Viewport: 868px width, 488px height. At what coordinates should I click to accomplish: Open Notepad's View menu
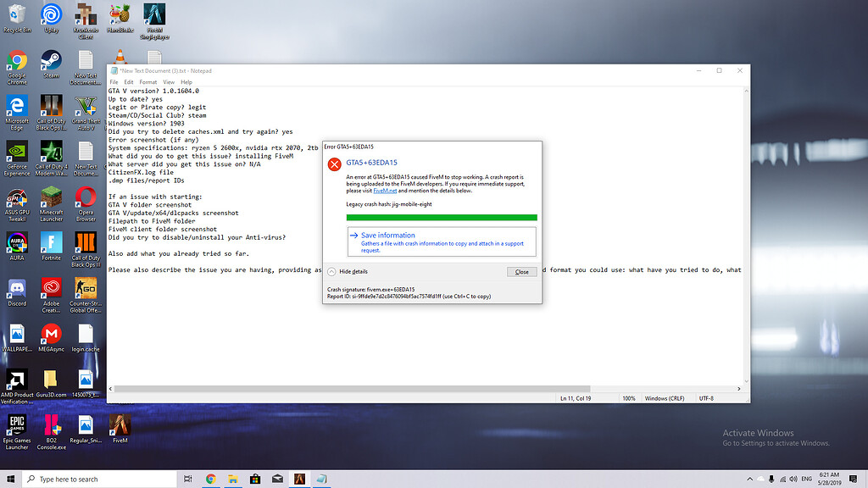tap(169, 81)
